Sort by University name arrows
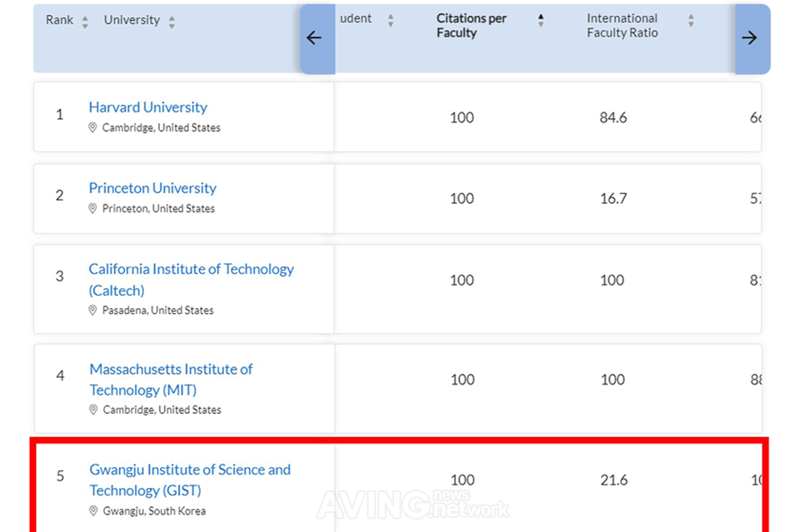800x532 pixels. [x=172, y=22]
